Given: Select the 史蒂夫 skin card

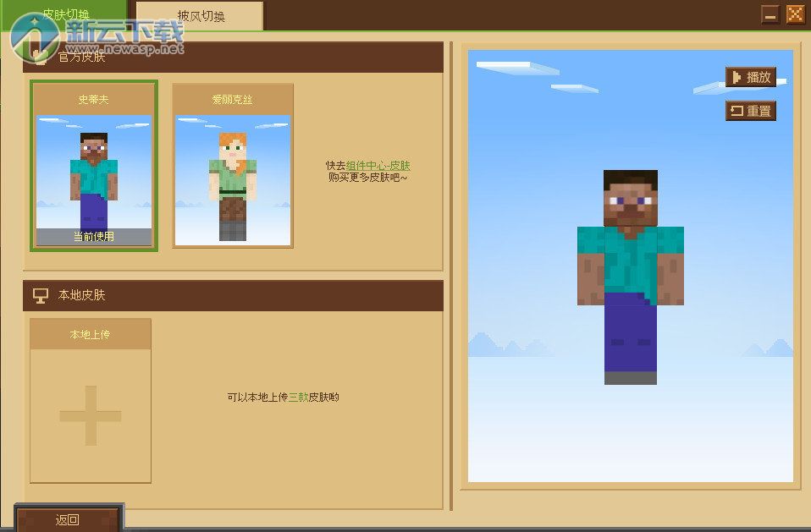Looking at the screenshot, I should 94,166.
